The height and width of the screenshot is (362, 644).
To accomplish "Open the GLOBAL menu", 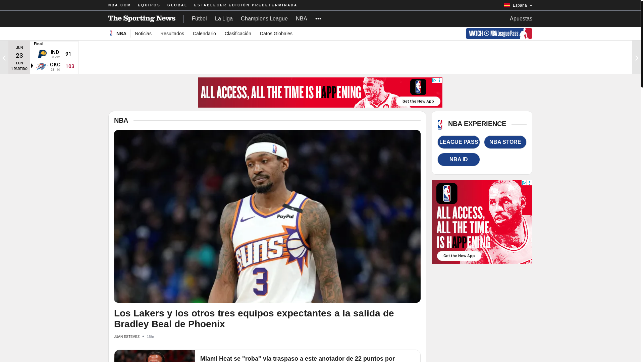I will [x=177, y=5].
